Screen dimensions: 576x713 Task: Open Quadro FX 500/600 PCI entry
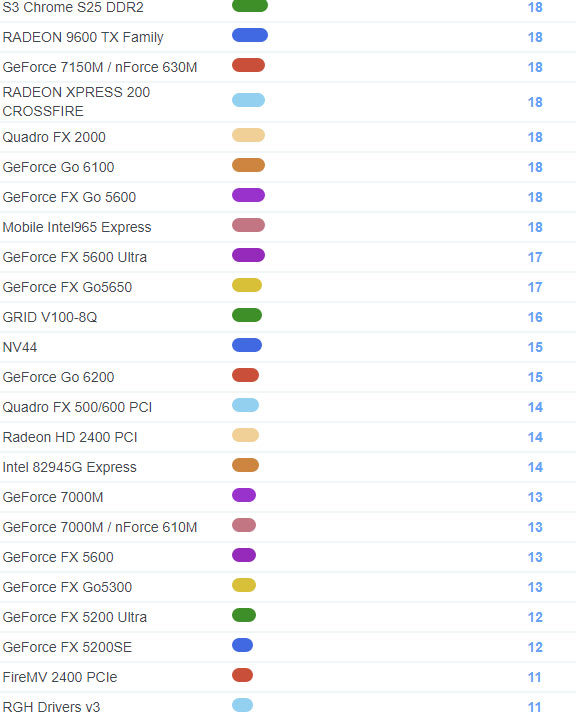click(77, 407)
